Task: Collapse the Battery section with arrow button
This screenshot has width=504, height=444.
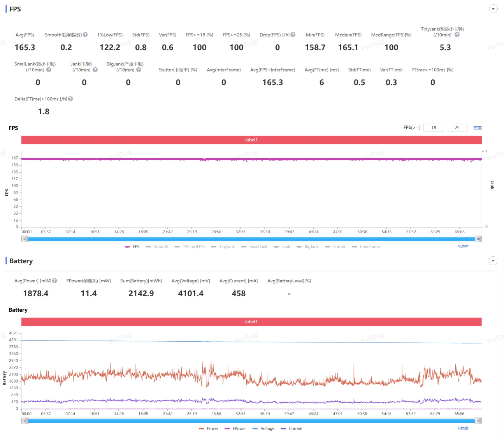Action: click(493, 261)
